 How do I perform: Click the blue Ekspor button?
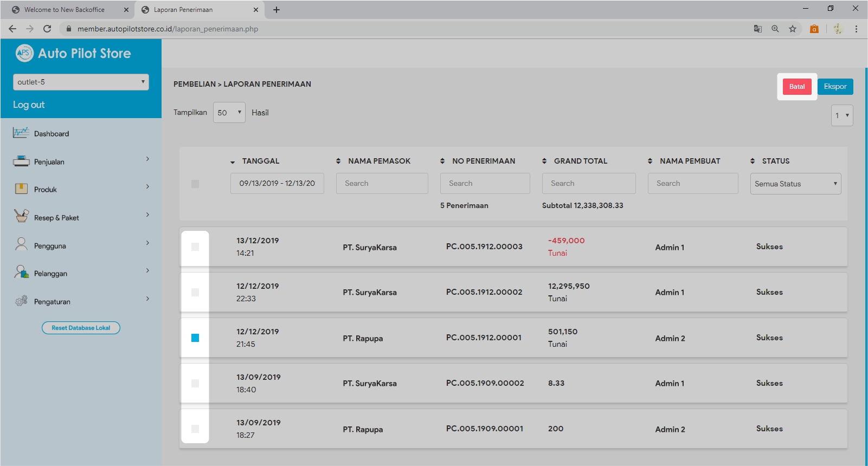tap(835, 87)
